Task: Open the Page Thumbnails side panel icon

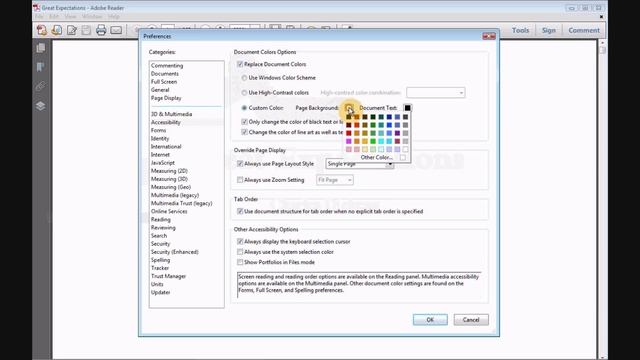Action: 40,48
